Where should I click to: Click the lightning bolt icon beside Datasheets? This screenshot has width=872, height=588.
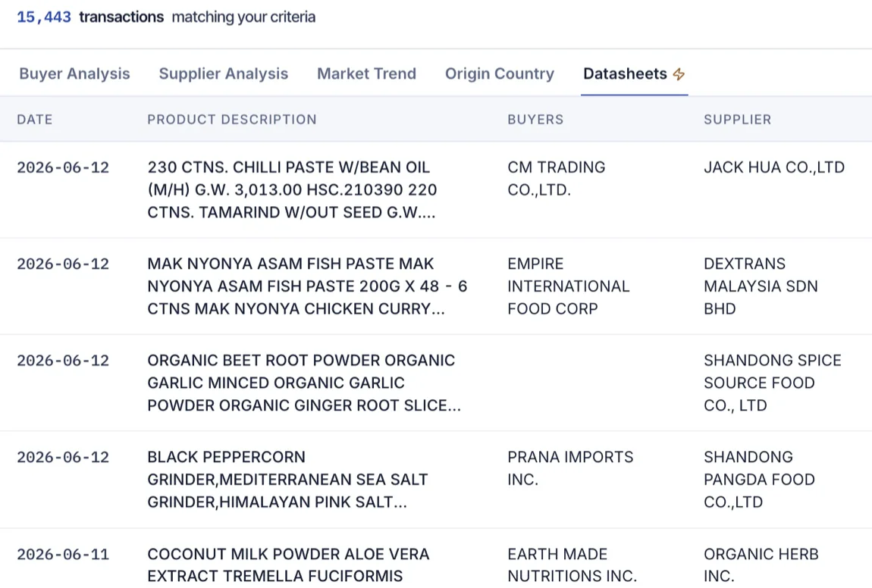679,74
